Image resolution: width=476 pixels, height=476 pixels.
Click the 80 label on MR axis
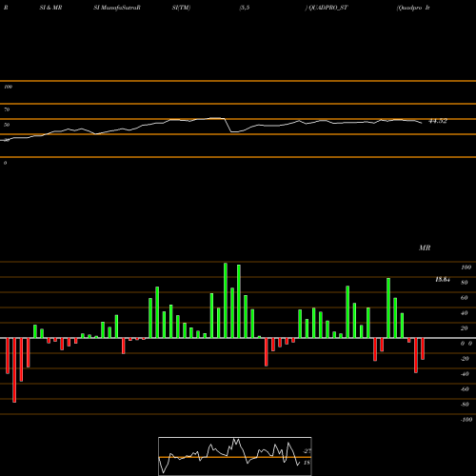click(465, 283)
